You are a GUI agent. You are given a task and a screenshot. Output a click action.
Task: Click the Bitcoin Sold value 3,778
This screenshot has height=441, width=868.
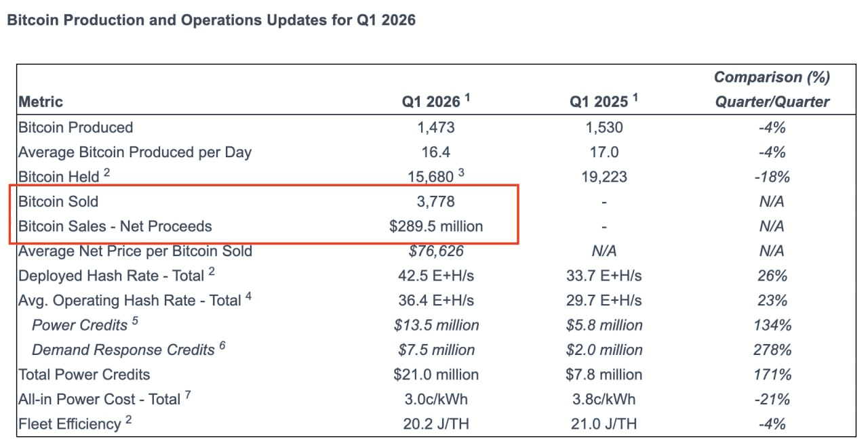436,201
